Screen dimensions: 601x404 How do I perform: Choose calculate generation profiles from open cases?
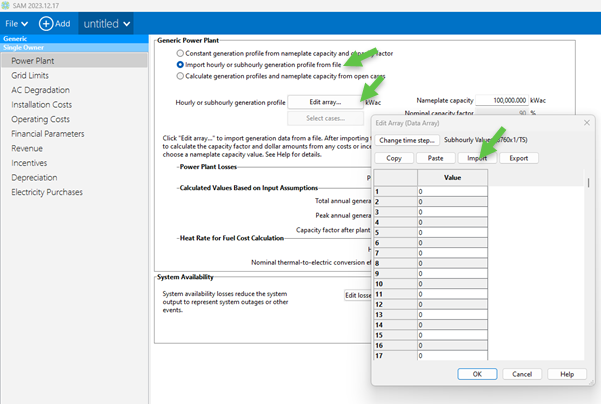(x=180, y=75)
